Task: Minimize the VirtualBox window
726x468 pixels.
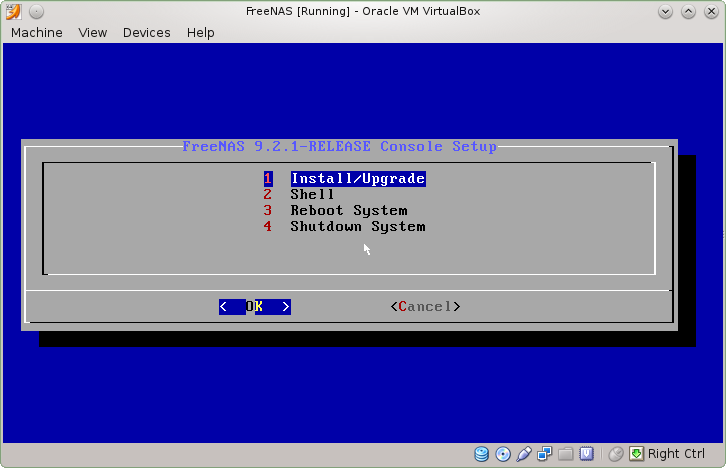Action: tap(665, 12)
